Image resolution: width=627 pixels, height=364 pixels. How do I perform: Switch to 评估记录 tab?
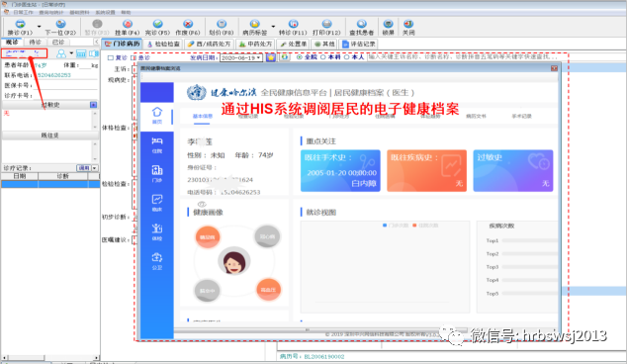click(x=359, y=44)
